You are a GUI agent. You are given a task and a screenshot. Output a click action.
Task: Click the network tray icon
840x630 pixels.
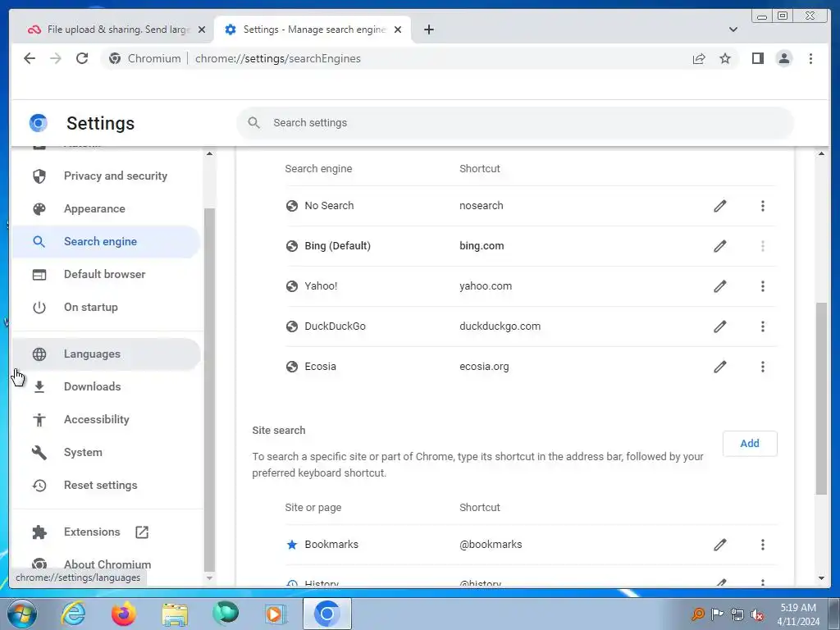[737, 614]
